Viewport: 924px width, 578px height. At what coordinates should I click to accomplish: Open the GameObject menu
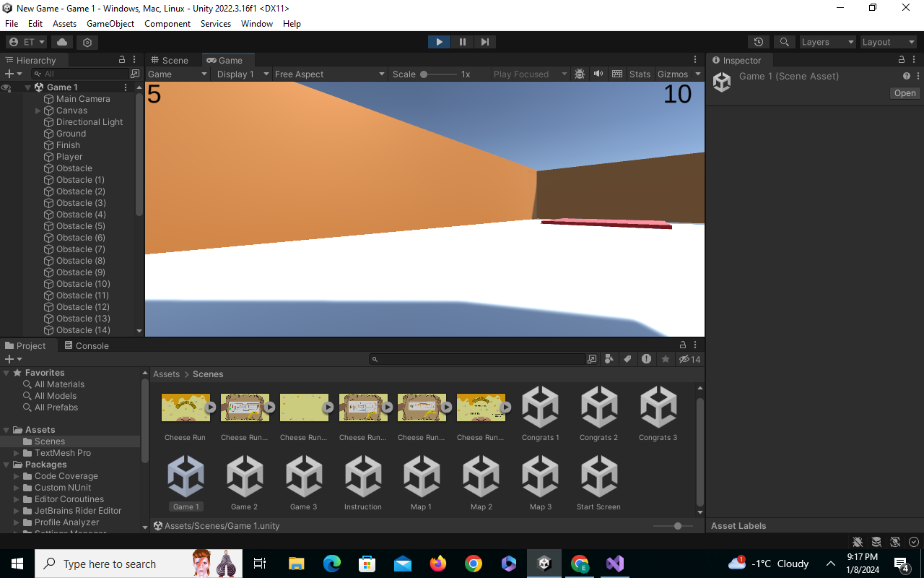[x=110, y=23]
